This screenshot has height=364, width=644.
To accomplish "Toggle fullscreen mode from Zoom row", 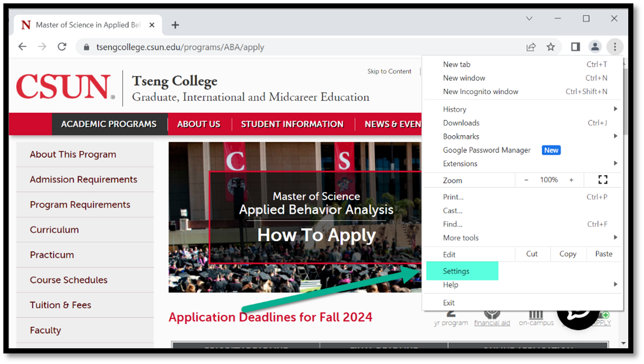I will tap(602, 180).
